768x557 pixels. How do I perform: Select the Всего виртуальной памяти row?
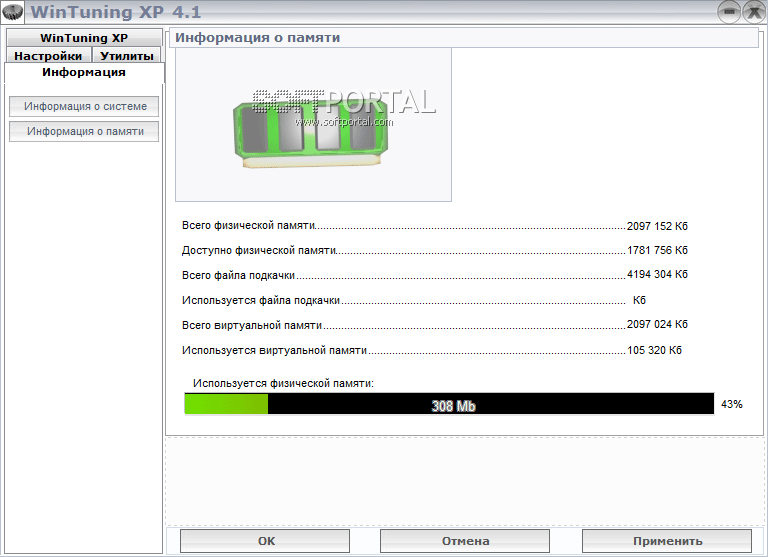[434, 325]
